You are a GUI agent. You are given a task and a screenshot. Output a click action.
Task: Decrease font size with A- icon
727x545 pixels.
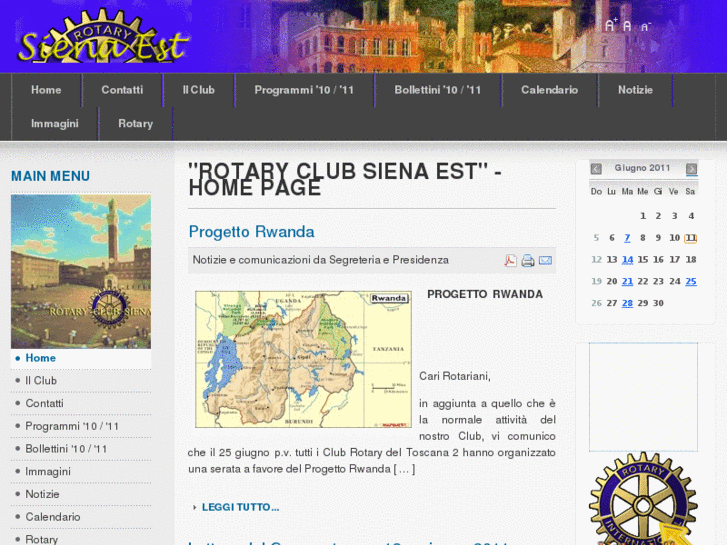[x=646, y=27]
